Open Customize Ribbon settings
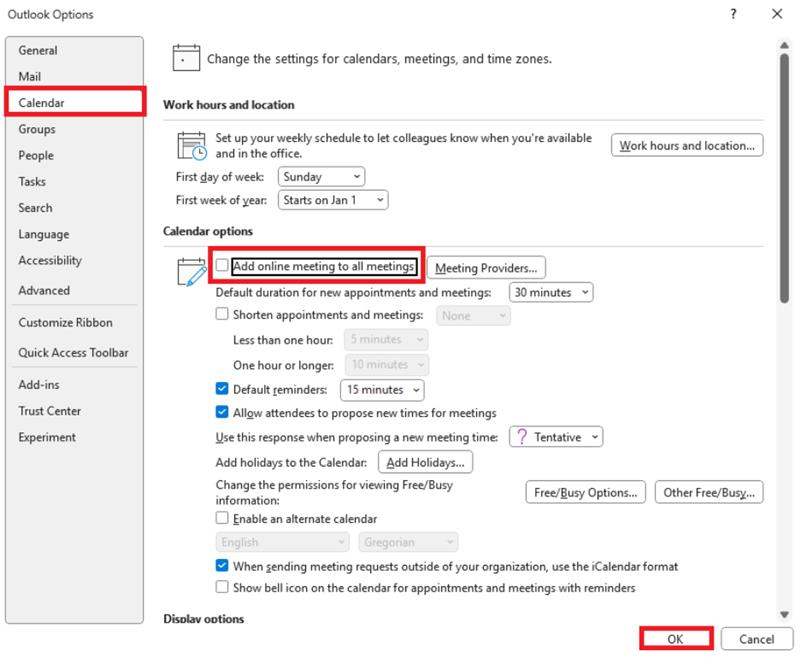 click(74, 322)
